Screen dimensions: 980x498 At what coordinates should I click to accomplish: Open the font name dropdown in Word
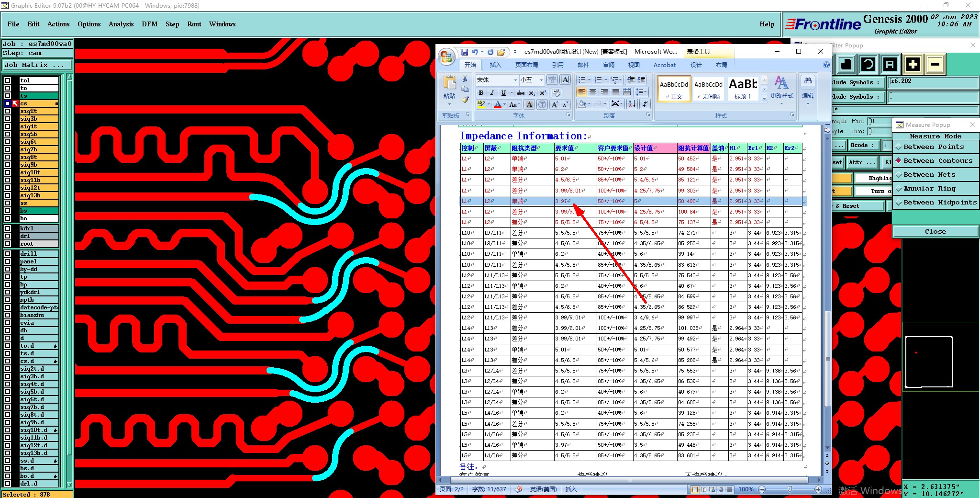pyautogui.click(x=515, y=80)
